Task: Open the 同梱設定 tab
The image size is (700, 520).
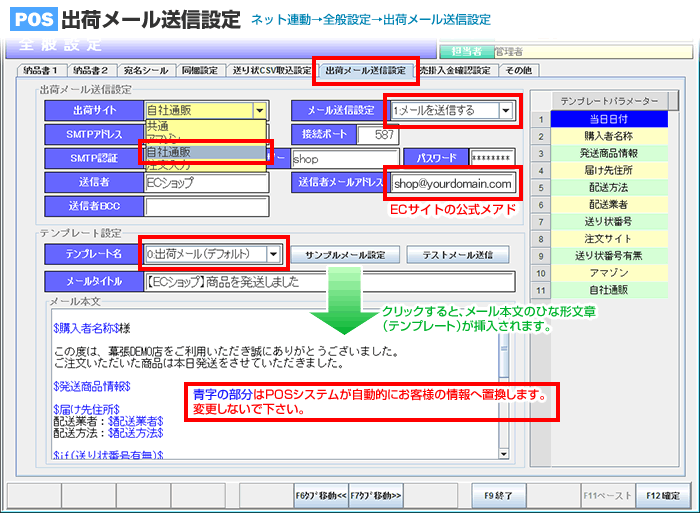Action: (x=200, y=71)
